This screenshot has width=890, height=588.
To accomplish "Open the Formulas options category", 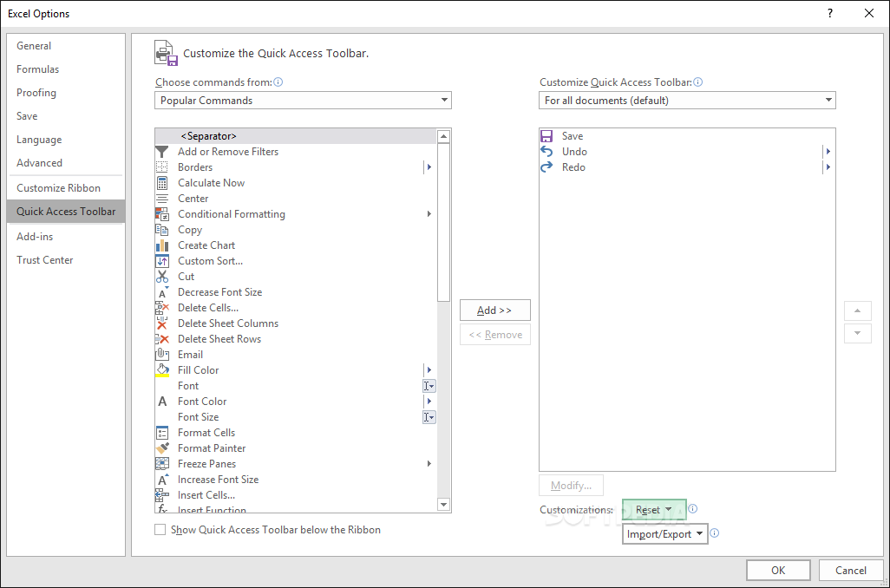I will [66, 69].
